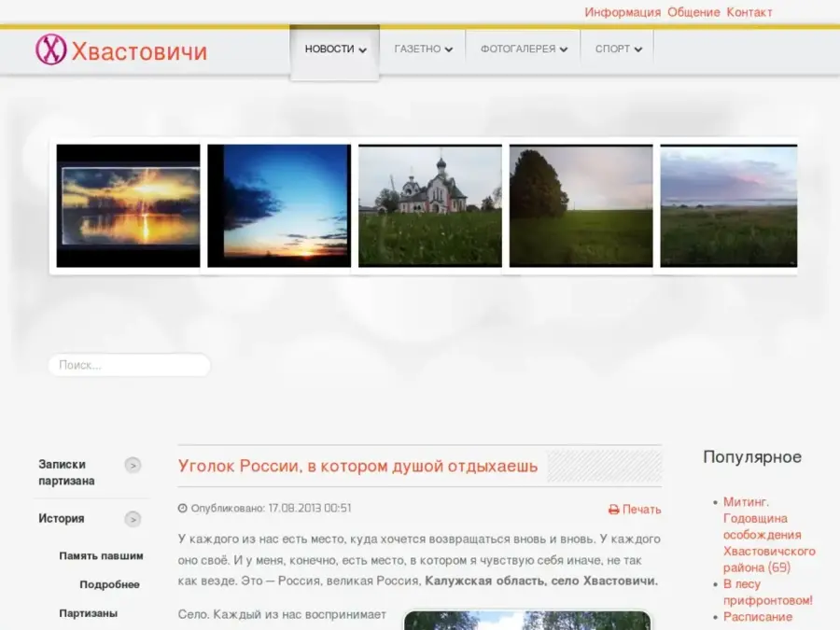Select the ГАЗЕТНО menu item
The width and height of the screenshot is (840, 630).
coord(423,49)
